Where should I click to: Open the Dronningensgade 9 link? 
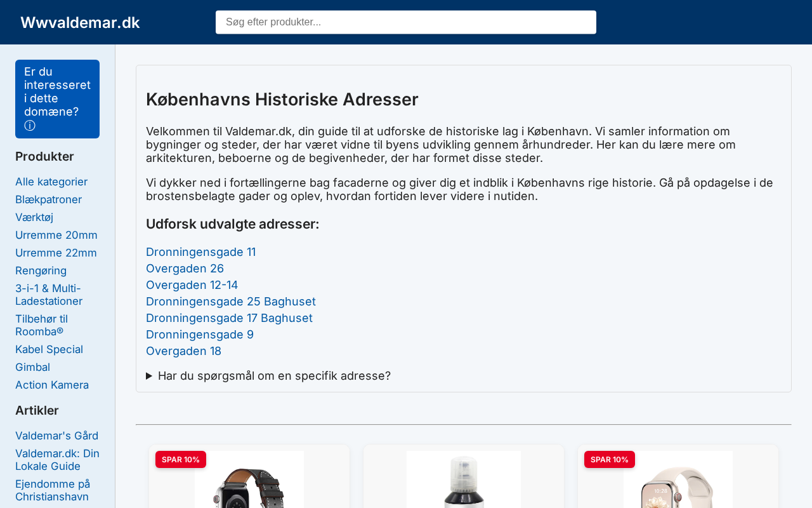[200, 335]
